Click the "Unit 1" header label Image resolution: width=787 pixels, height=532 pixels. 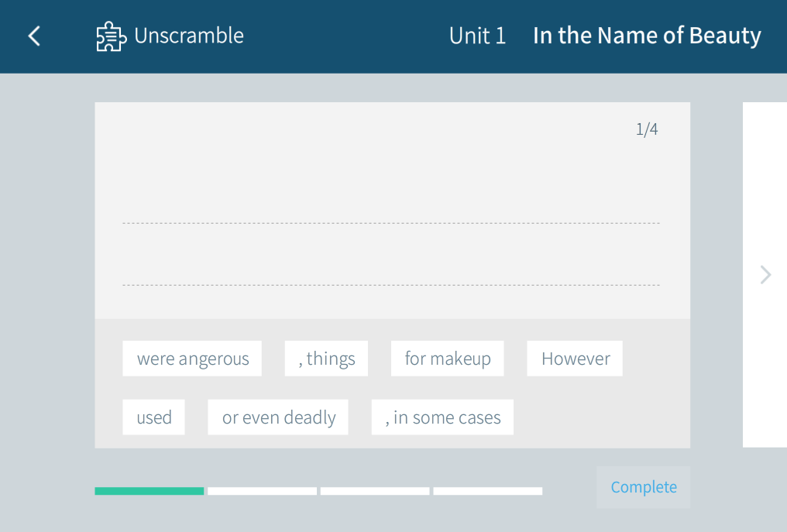[x=477, y=36]
